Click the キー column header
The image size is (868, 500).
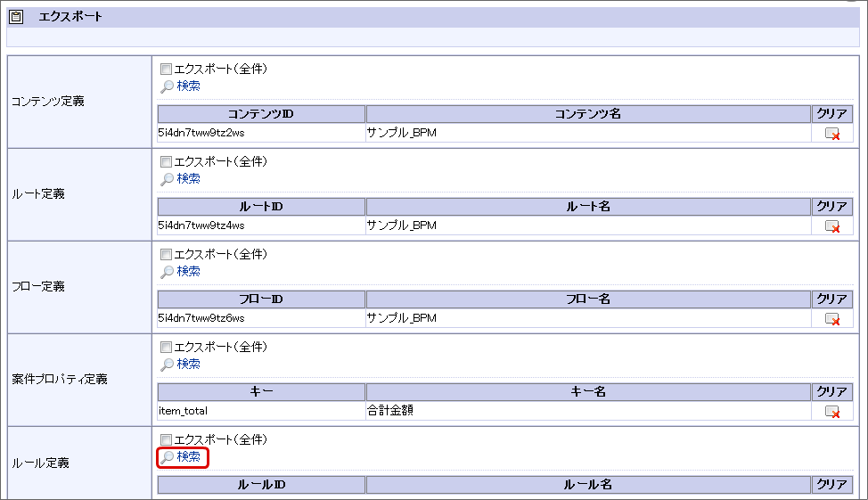coord(261,392)
